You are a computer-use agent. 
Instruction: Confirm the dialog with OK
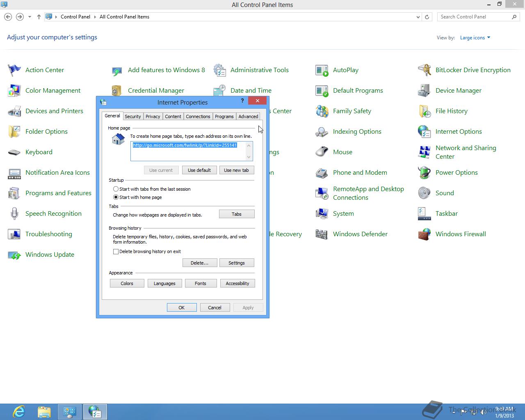click(x=182, y=308)
